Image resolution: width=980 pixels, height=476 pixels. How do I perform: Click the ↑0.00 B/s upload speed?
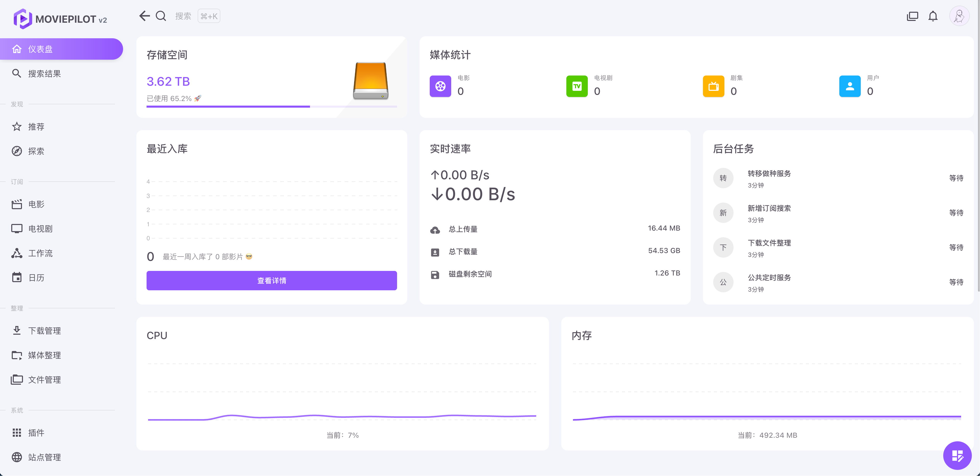tap(460, 175)
